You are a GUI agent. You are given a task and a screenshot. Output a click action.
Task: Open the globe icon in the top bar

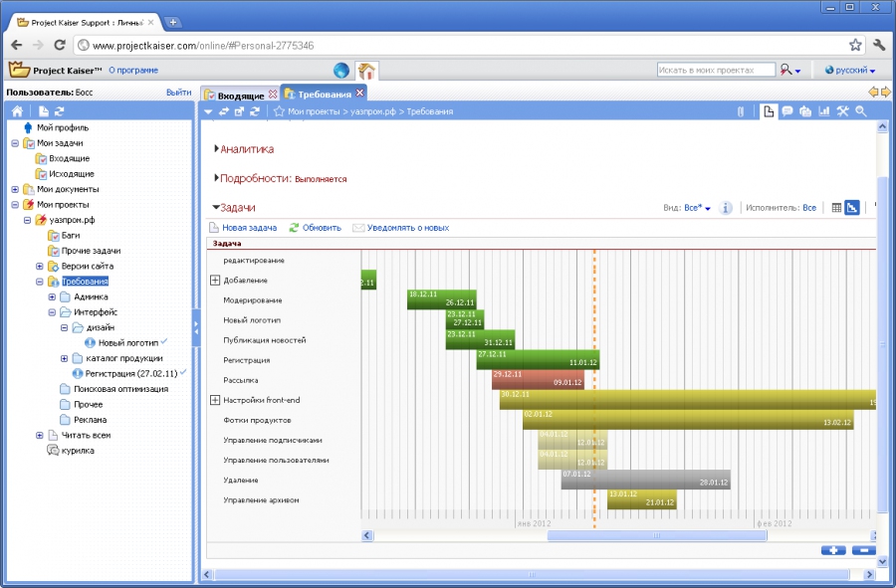pyautogui.click(x=341, y=71)
